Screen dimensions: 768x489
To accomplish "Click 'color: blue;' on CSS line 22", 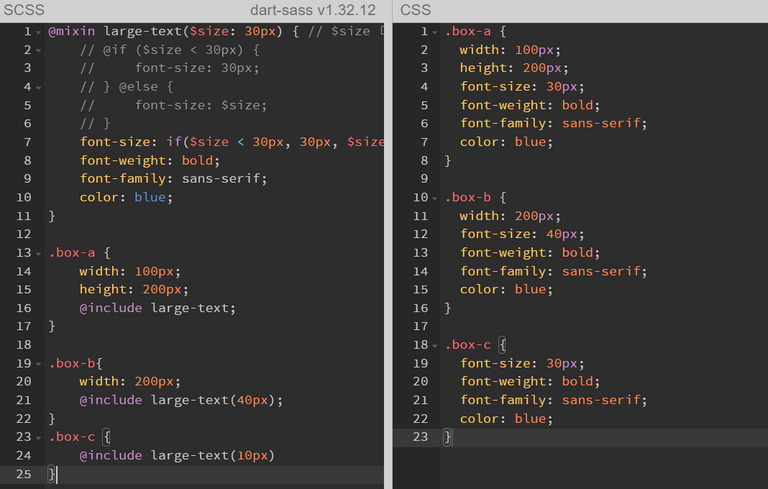I will [x=506, y=419].
